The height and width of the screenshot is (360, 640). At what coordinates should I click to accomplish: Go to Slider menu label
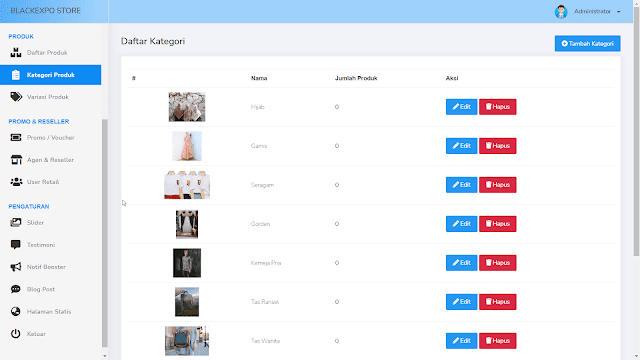35,222
